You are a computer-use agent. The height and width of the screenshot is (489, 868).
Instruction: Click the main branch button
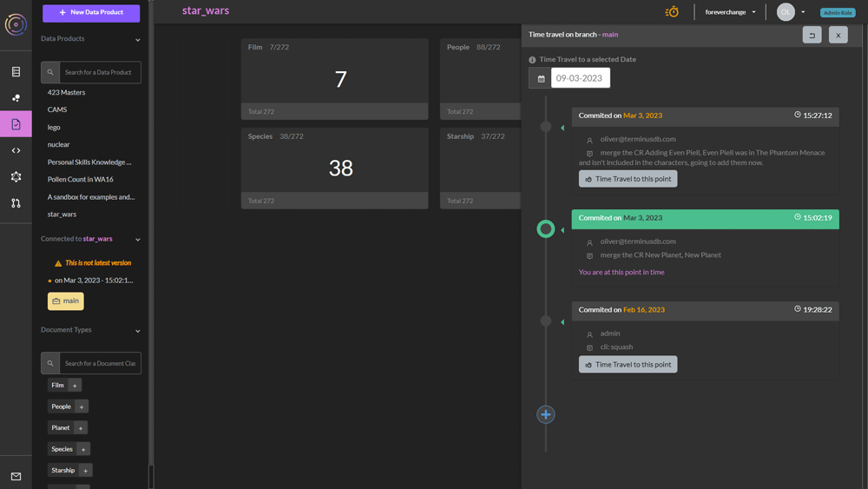(66, 301)
